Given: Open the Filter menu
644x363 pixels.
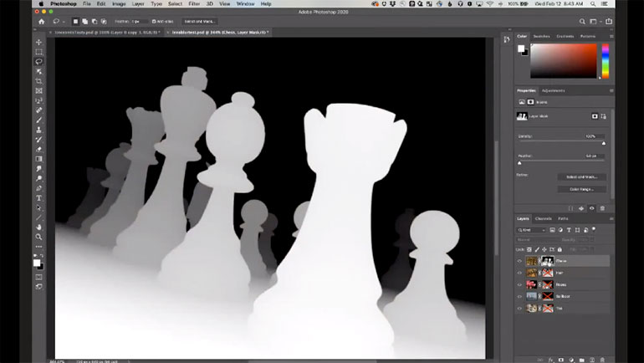Looking at the screenshot, I should pos(194,4).
